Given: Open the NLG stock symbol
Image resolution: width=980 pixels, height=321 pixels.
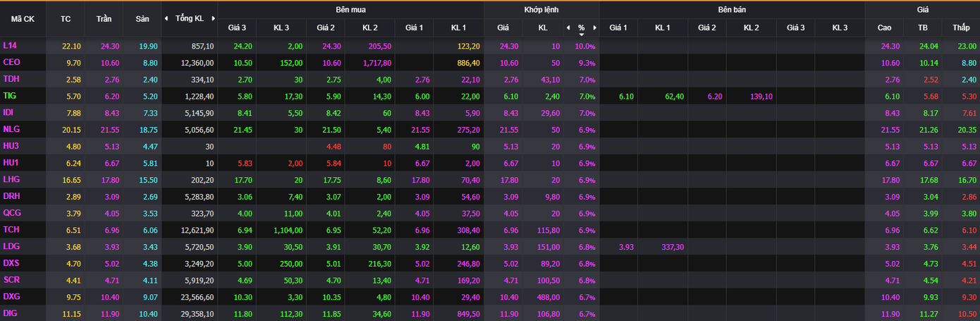Looking at the screenshot, I should pyautogui.click(x=11, y=130).
